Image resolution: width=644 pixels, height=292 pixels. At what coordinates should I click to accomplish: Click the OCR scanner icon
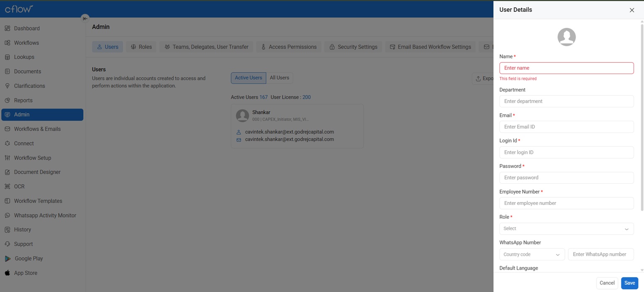coord(7,186)
